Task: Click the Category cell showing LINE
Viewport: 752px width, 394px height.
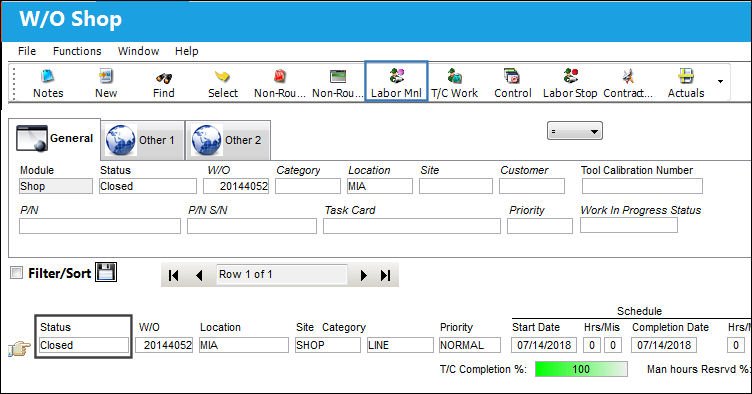Action: point(400,345)
